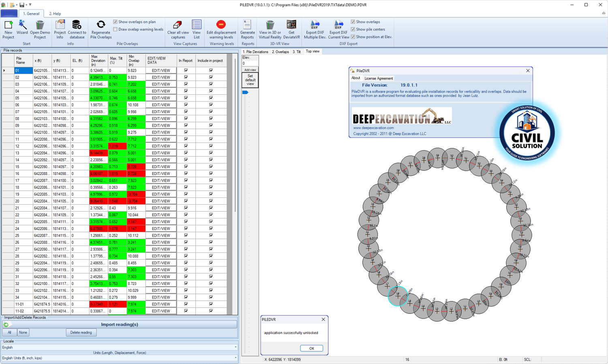Uncheck Include in project for pile 05
This screenshot has height=364, width=608.
click(x=211, y=98)
